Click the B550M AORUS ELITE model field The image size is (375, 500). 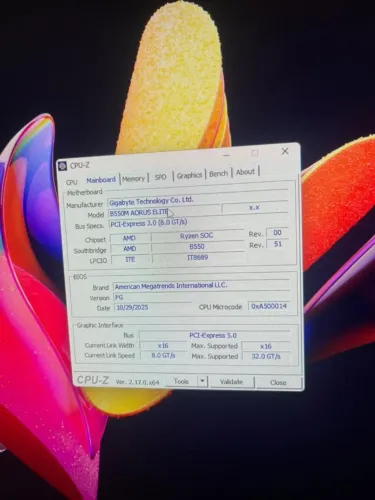click(x=164, y=212)
